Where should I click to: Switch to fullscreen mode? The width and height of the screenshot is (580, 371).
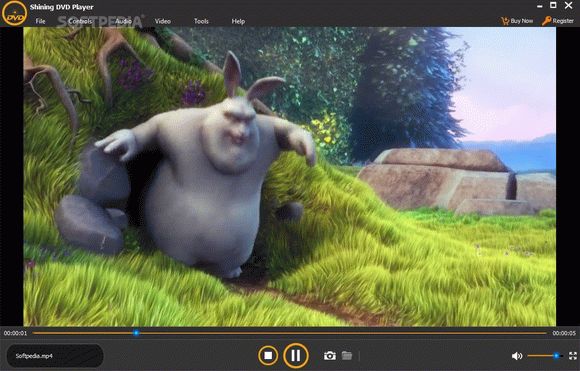573,356
